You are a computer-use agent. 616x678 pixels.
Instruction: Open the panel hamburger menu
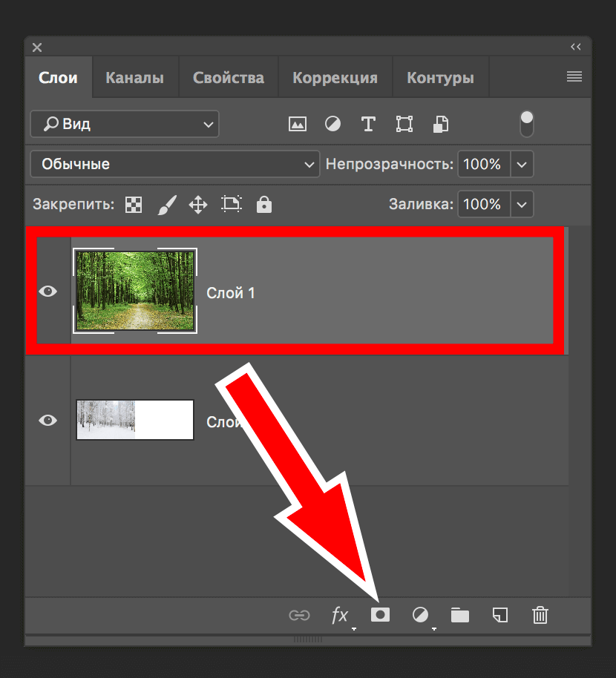tap(574, 76)
